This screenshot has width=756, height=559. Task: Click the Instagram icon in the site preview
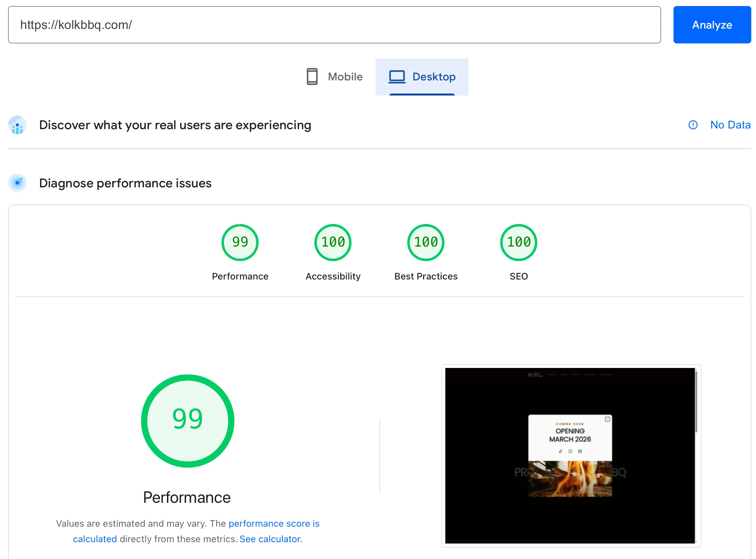pyautogui.click(x=570, y=451)
